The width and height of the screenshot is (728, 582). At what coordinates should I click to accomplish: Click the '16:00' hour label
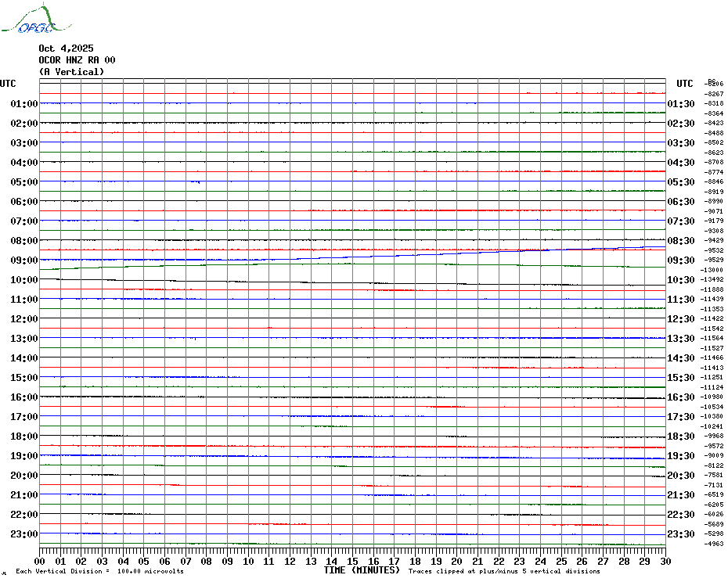(x=24, y=397)
